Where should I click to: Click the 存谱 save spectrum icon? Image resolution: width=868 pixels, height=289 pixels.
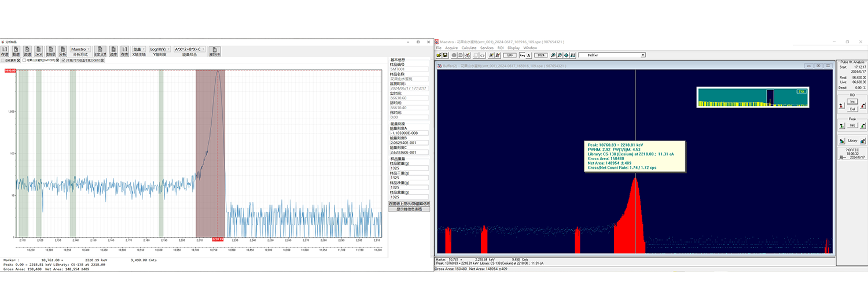[x=5, y=51]
